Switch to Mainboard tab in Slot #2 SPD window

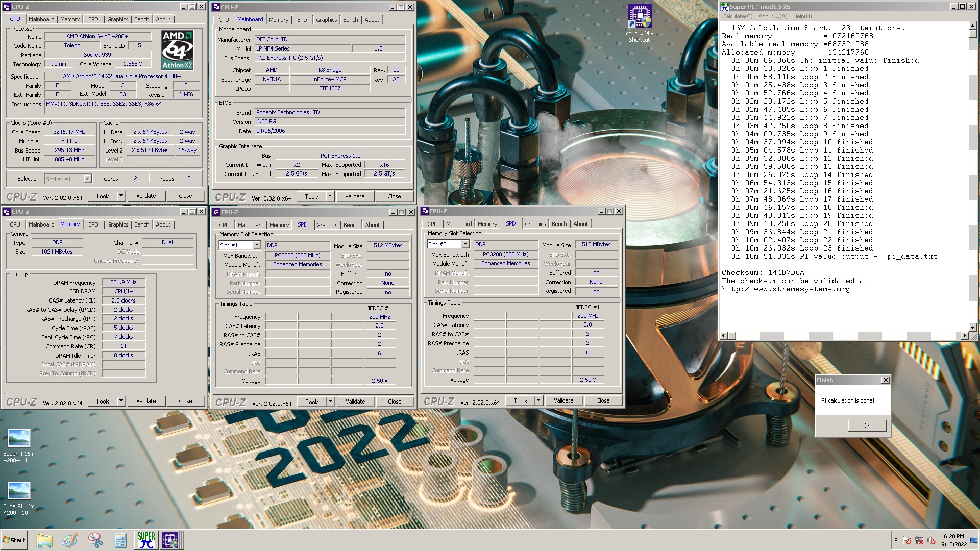[x=459, y=224]
